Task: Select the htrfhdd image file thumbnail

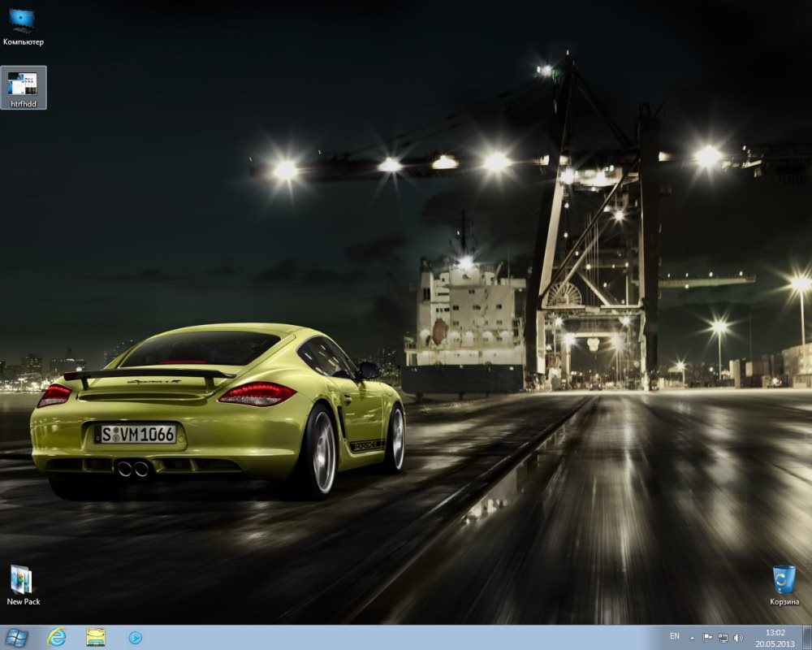Action: (x=23, y=83)
